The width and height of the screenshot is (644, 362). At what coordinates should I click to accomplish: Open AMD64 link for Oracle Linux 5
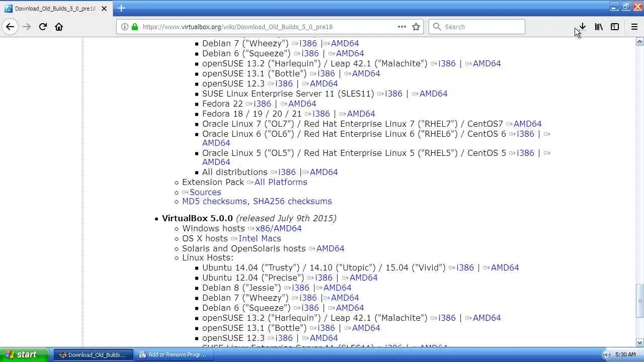216,162
